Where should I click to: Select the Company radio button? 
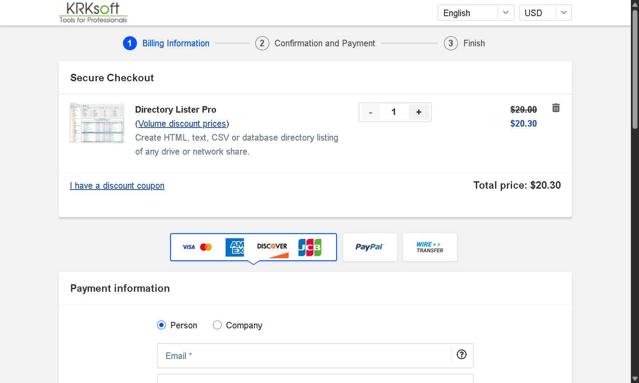(x=217, y=325)
